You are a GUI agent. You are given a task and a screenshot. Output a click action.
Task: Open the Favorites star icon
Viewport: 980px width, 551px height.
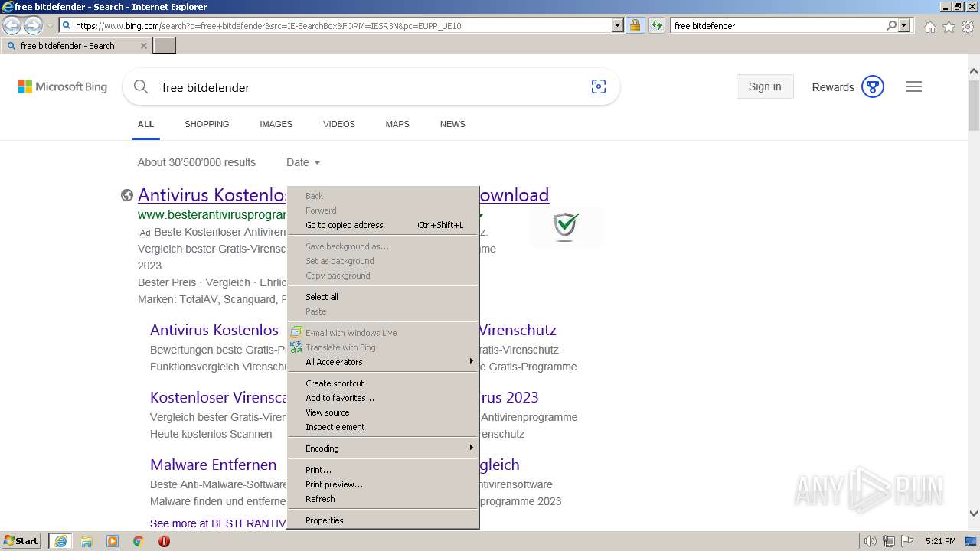(949, 27)
